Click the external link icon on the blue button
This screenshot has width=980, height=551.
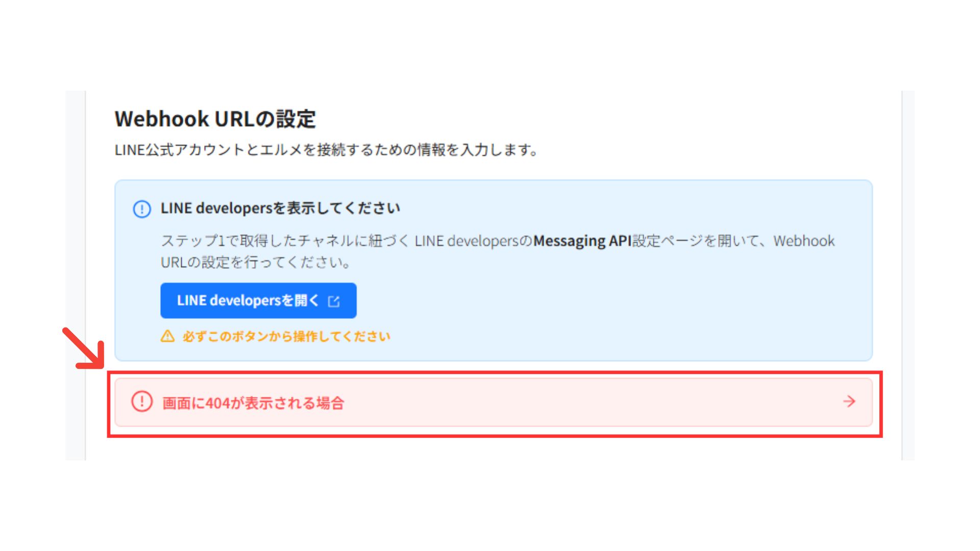click(x=334, y=302)
